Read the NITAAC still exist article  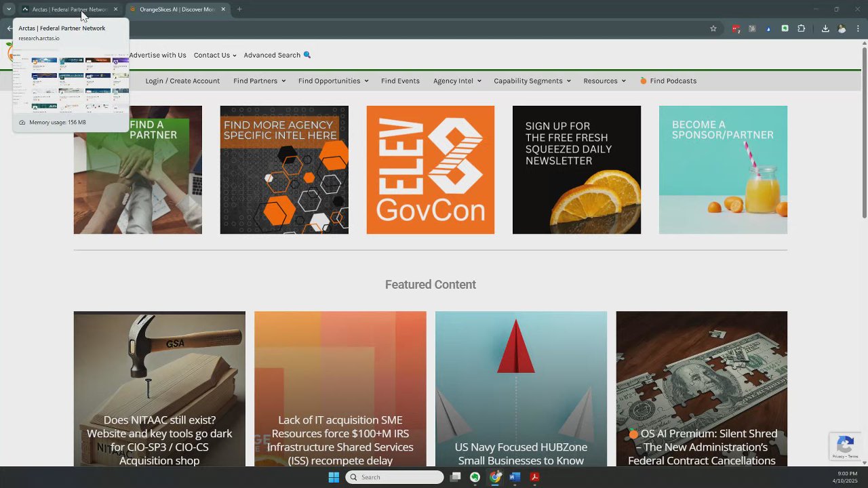(x=159, y=389)
